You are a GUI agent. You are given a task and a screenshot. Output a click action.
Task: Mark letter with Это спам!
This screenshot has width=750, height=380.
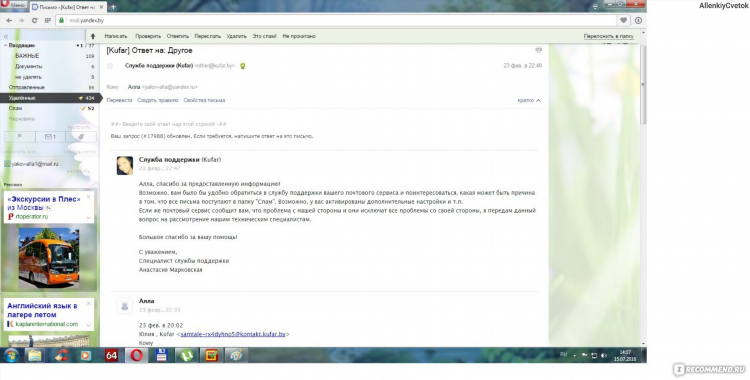click(x=265, y=36)
